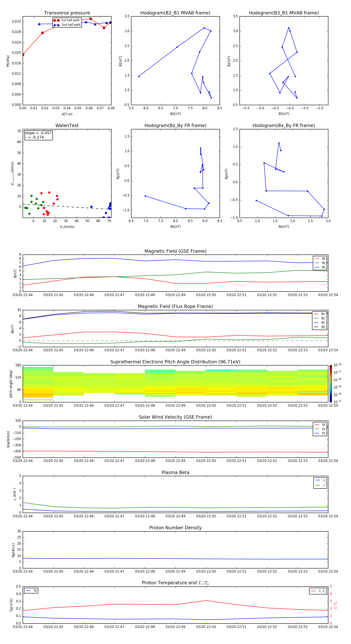Select the 10^-31 colorbar tick label
351x644 pixels.
click(x=337, y=402)
